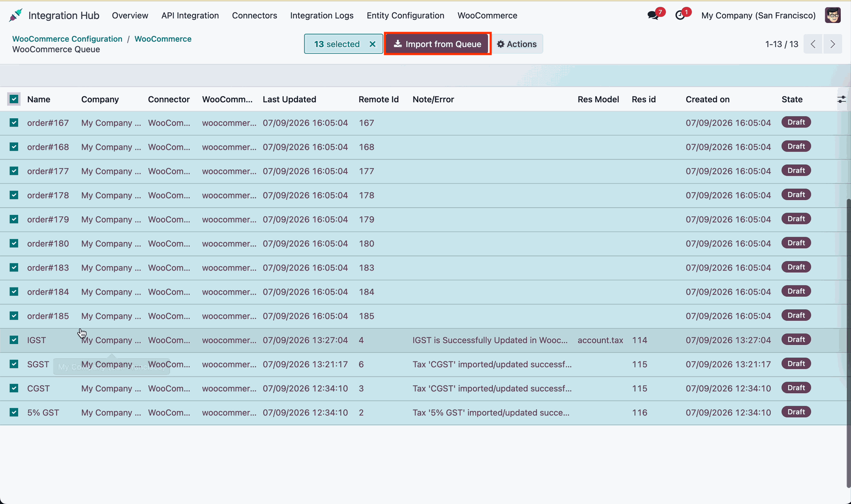
Task: Toggle the select-all header checkbox
Action: point(14,99)
